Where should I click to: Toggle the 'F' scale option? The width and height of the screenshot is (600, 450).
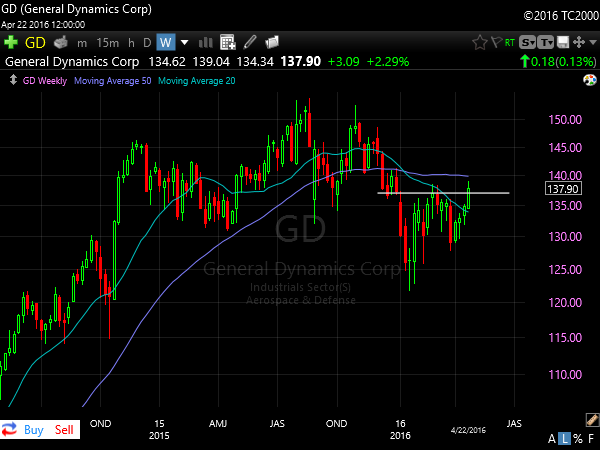click(591, 439)
